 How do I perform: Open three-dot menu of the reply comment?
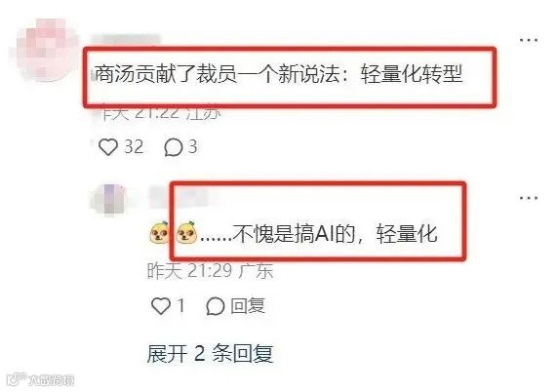click(x=529, y=197)
